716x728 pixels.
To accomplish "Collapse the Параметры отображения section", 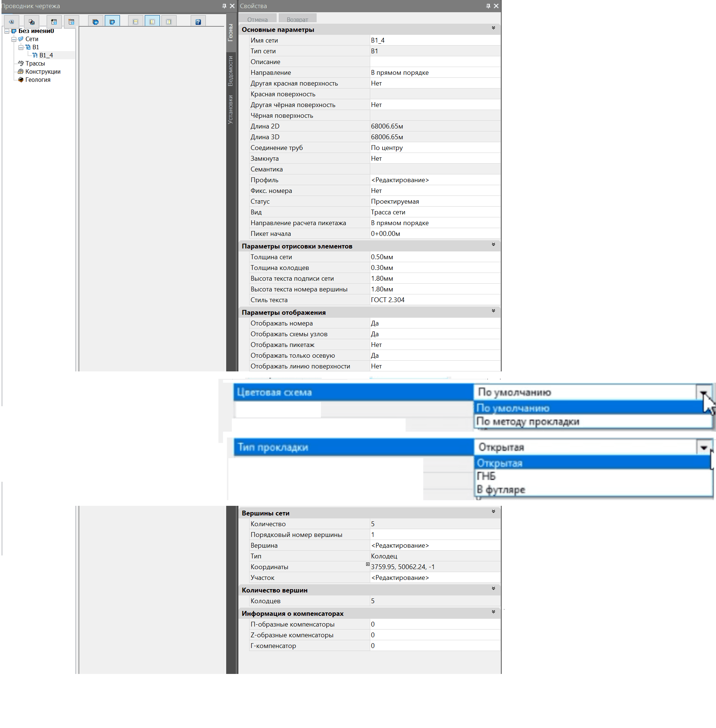I will (x=493, y=311).
